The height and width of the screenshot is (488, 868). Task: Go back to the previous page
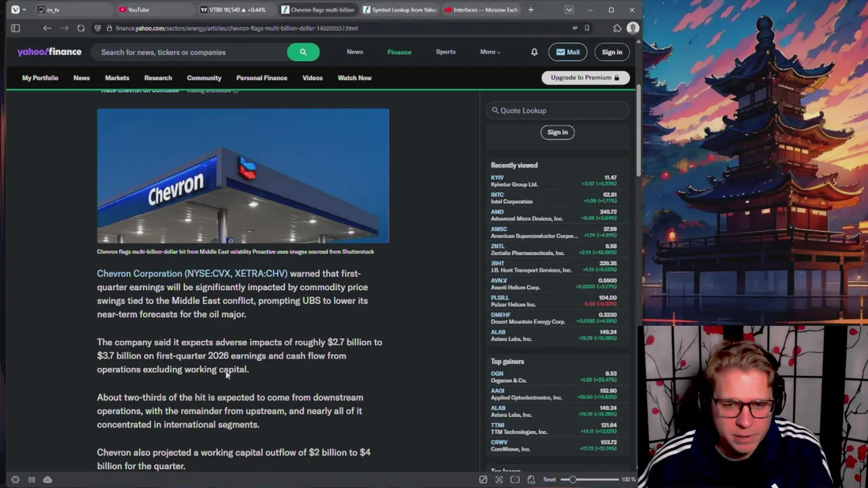47,28
